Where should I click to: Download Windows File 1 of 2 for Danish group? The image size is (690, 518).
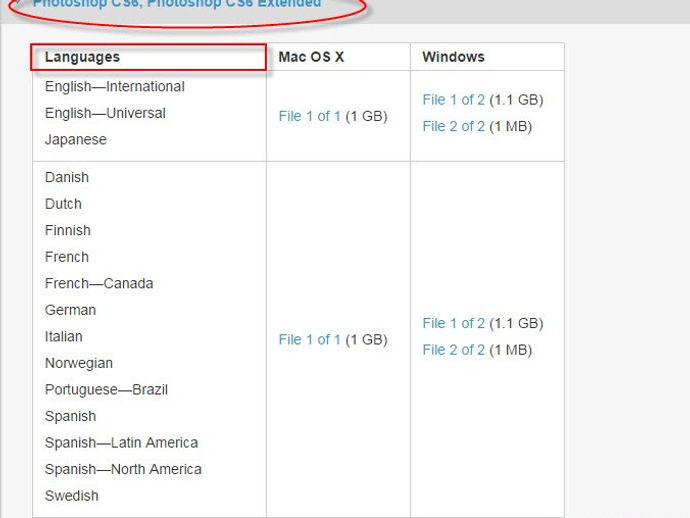(x=453, y=323)
